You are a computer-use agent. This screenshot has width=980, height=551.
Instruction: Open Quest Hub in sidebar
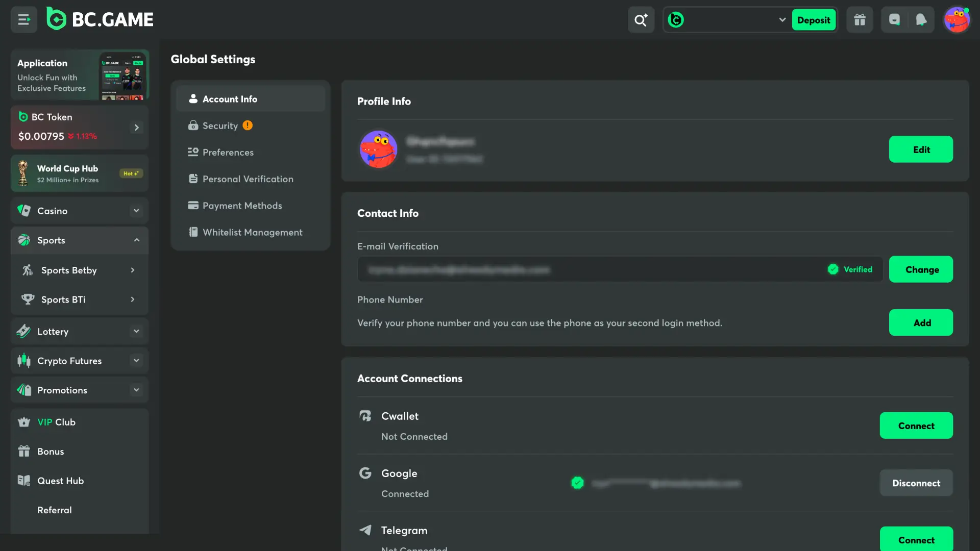(x=80, y=481)
